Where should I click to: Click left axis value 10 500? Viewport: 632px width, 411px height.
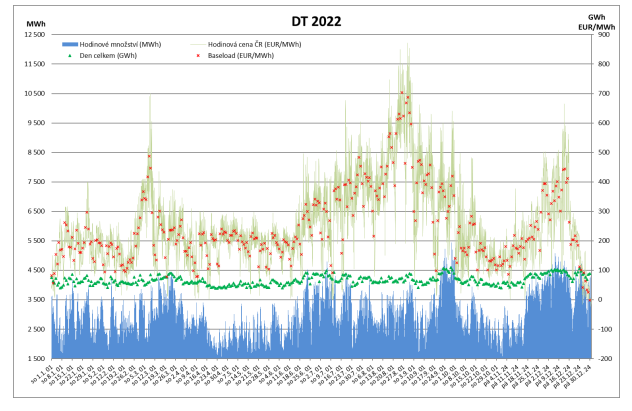tap(35, 93)
